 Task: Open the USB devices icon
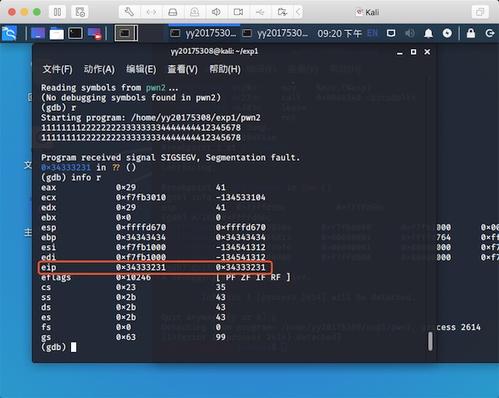coord(260,12)
